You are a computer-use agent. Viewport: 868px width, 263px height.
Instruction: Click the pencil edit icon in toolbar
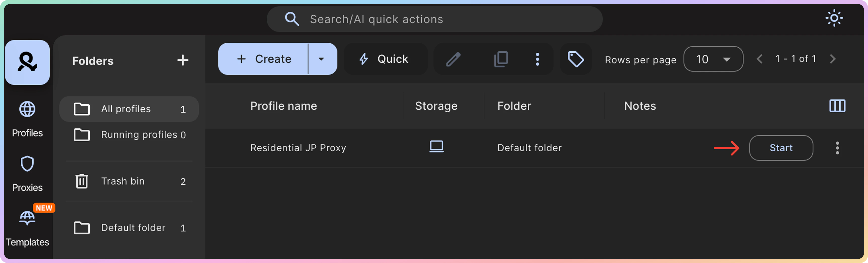(453, 59)
